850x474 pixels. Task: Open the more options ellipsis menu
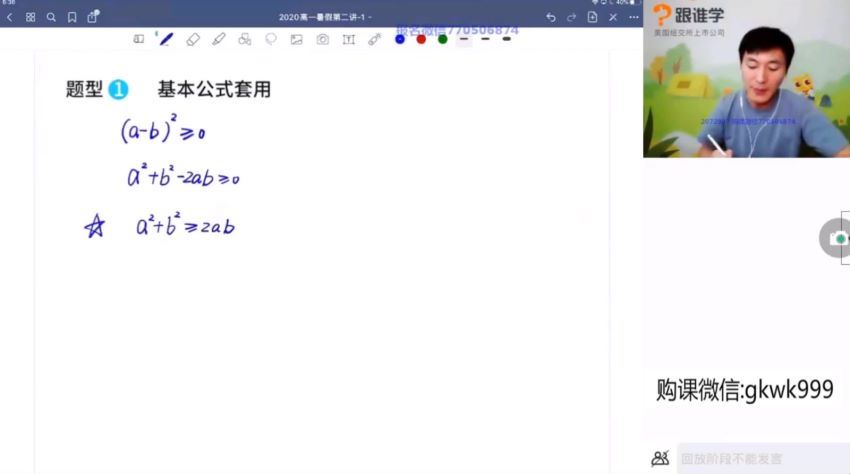click(x=634, y=17)
